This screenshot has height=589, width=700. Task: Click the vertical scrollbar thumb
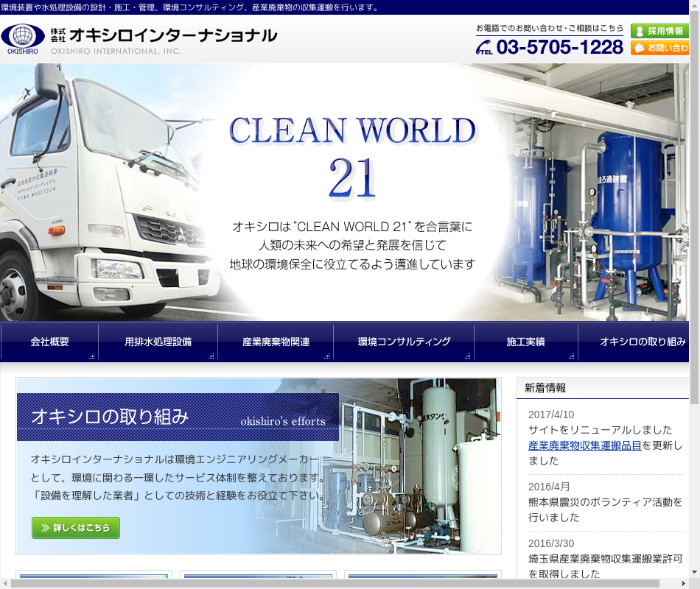click(695, 207)
